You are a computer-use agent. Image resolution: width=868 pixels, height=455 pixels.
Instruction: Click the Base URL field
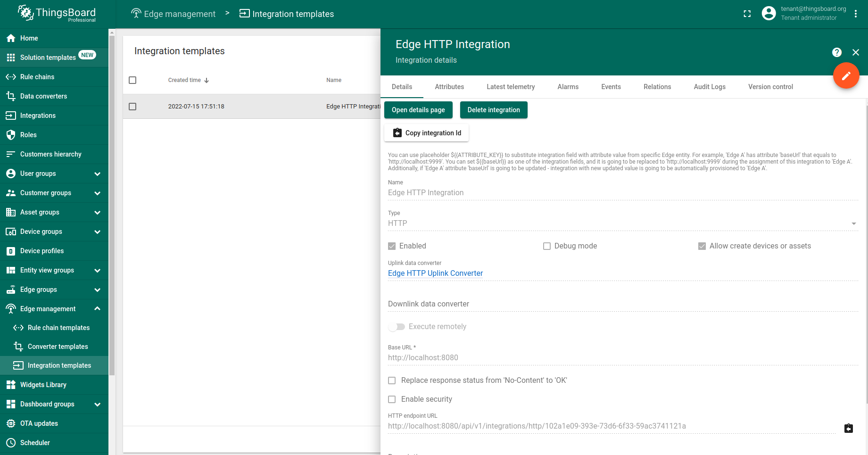[x=623, y=358]
